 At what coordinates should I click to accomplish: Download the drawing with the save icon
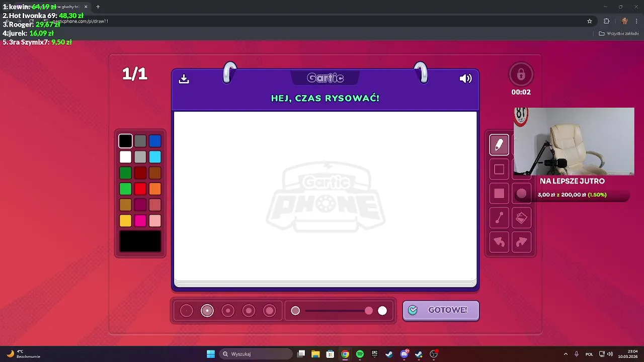click(184, 79)
